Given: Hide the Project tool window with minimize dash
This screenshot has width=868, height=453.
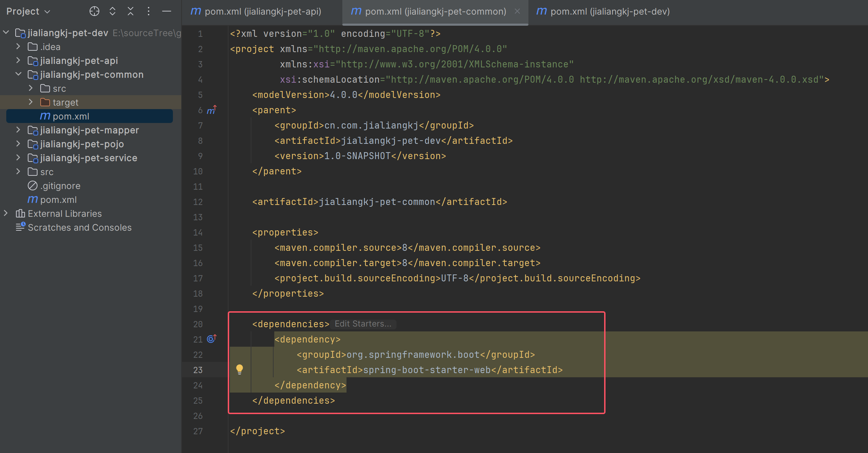Looking at the screenshot, I should tap(167, 11).
